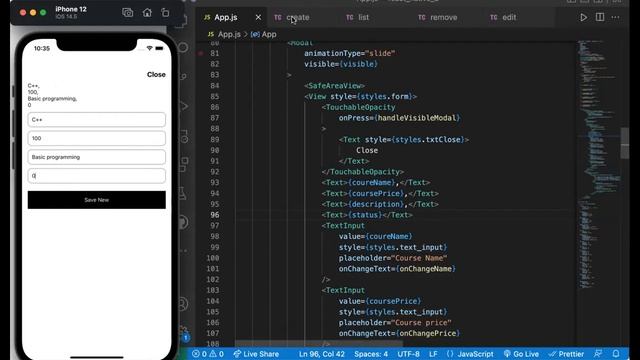Viewport: 640px width, 360px height.
Task: Click "Course price" placeholder on line 106
Action: click(x=421, y=322)
